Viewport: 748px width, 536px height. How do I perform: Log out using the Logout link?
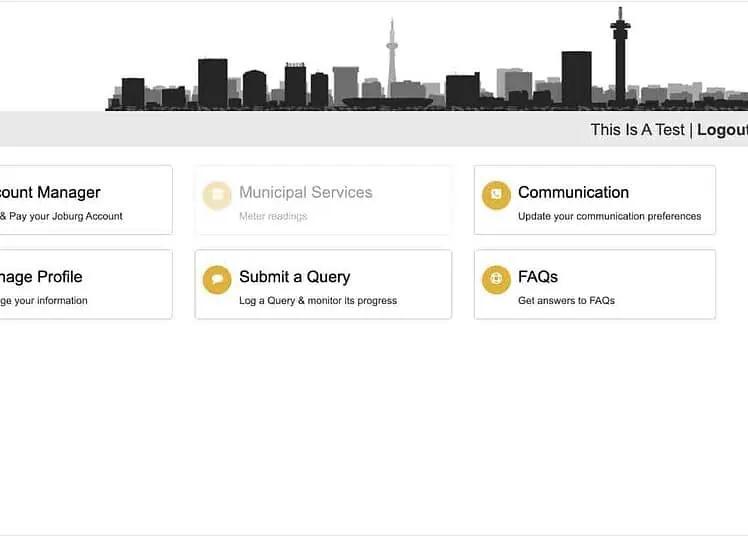721,129
